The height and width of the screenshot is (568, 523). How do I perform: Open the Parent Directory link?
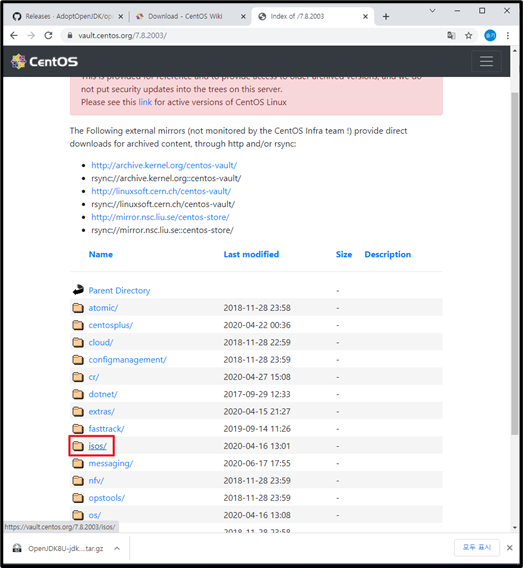(119, 291)
